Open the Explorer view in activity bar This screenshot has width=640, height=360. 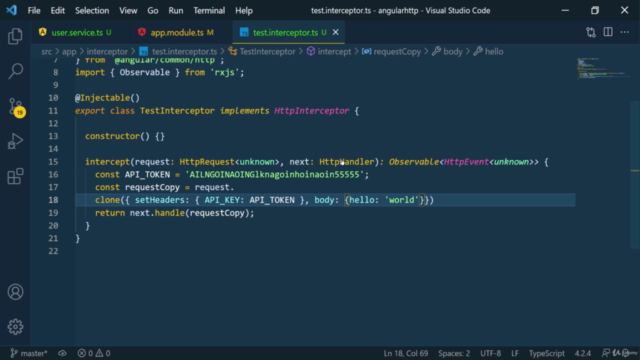pyautogui.click(x=15, y=36)
